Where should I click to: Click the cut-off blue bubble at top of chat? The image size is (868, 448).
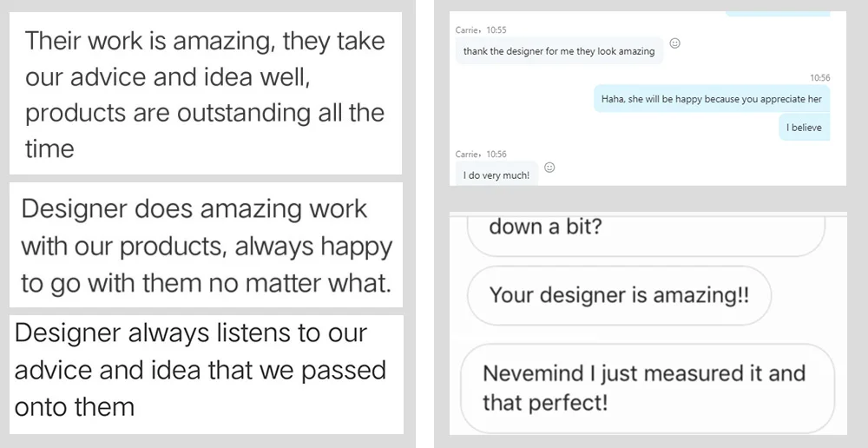[x=773, y=14]
